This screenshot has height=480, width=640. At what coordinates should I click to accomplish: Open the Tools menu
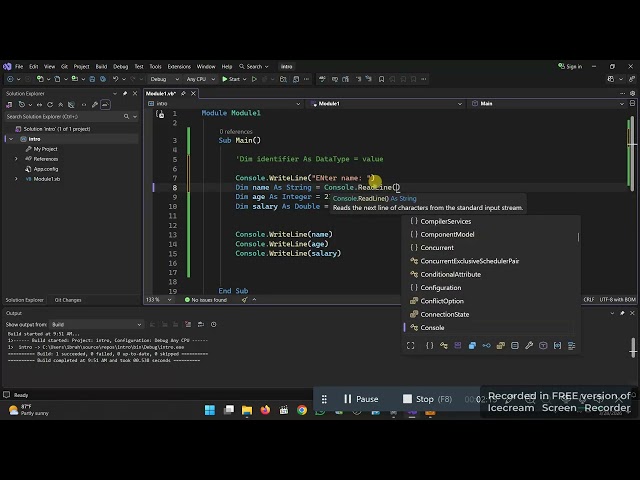pos(155,67)
